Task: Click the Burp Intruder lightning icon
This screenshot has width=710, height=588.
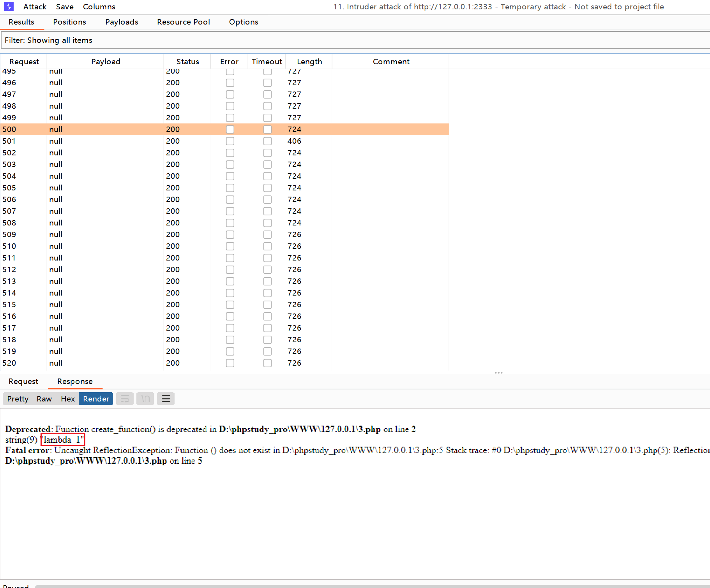Action: tap(9, 7)
